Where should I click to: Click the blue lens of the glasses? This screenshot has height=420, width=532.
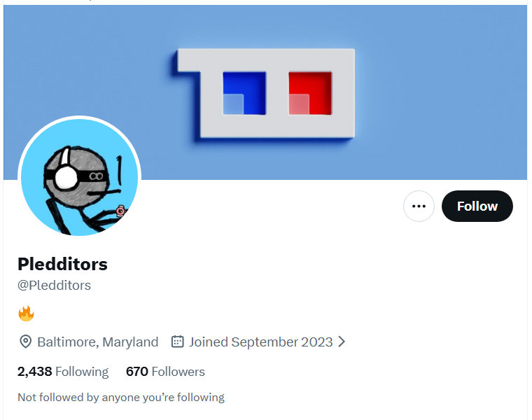point(244,93)
